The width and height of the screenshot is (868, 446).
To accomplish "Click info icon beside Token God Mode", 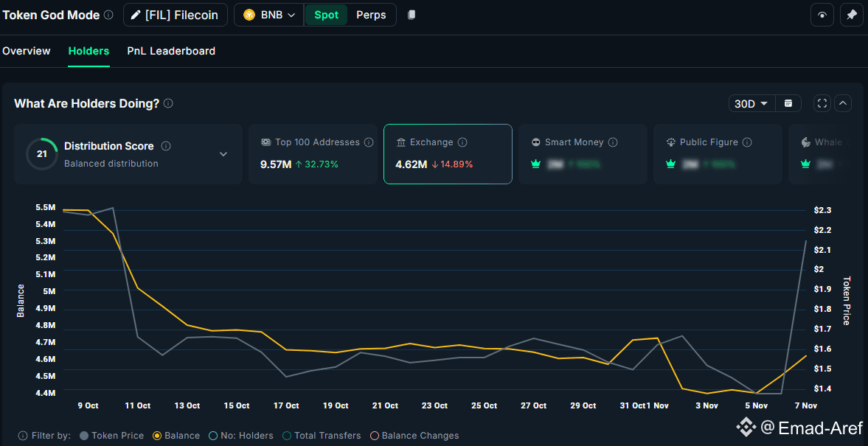I will pos(108,15).
